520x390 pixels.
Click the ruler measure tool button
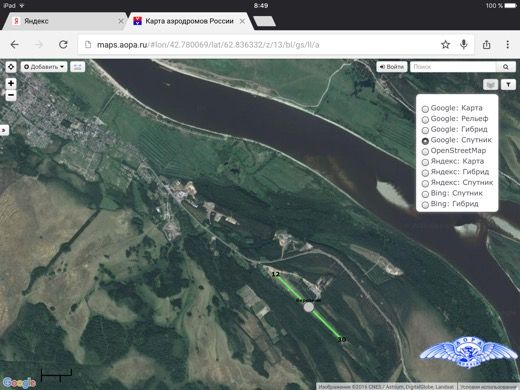(77, 67)
